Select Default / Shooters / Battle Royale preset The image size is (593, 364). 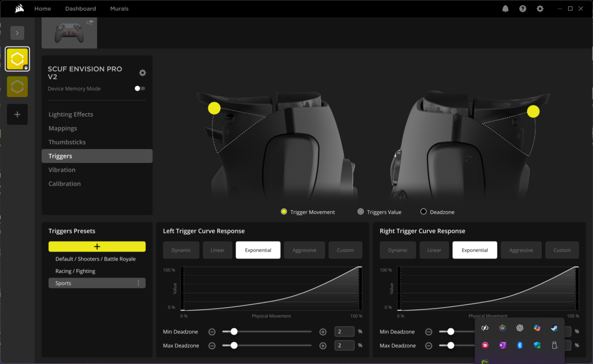pyautogui.click(x=97, y=259)
